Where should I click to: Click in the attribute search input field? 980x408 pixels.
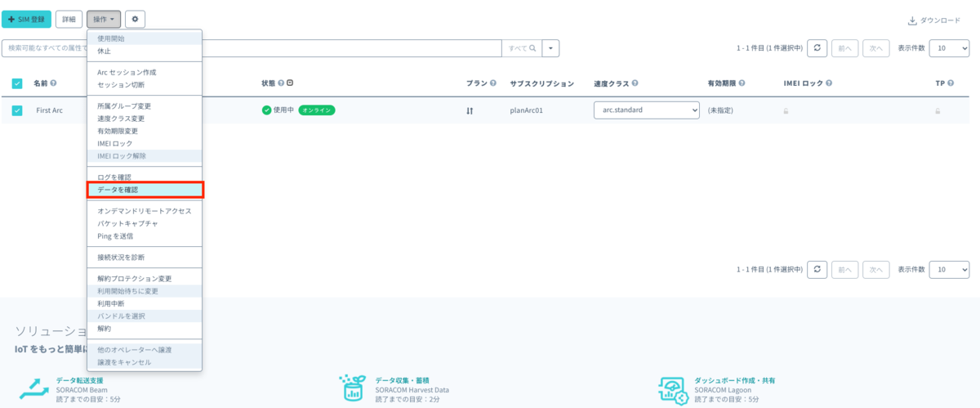pos(253,48)
